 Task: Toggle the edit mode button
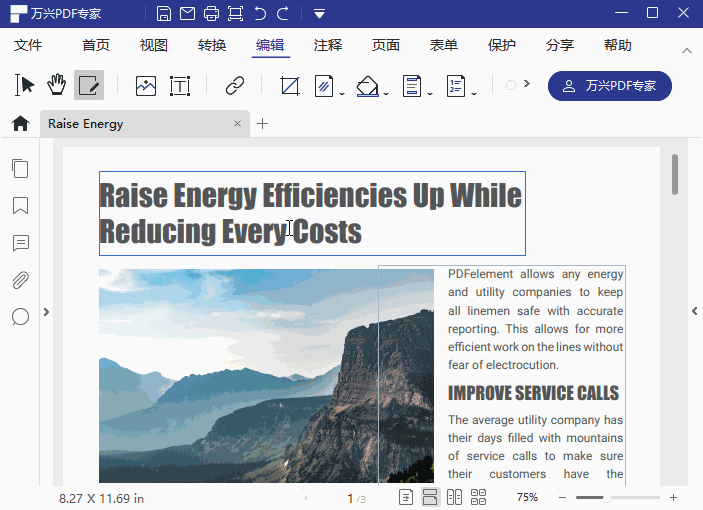pos(89,85)
